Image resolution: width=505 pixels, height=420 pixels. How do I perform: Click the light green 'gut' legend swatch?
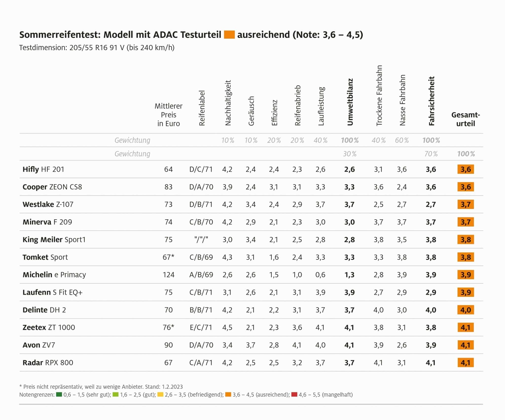point(115,394)
